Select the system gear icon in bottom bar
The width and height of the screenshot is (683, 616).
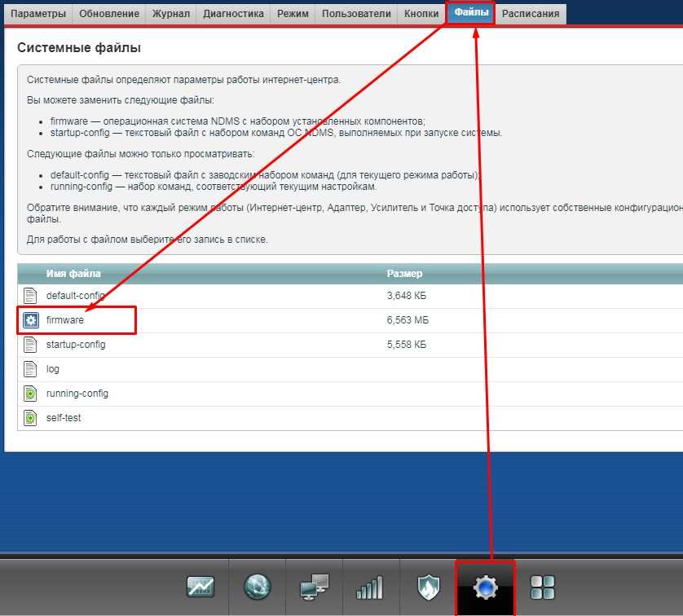[x=485, y=587]
